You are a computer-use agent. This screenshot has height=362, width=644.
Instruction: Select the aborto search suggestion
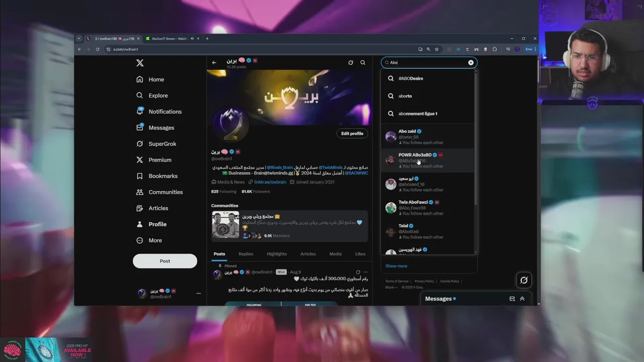pyautogui.click(x=427, y=96)
